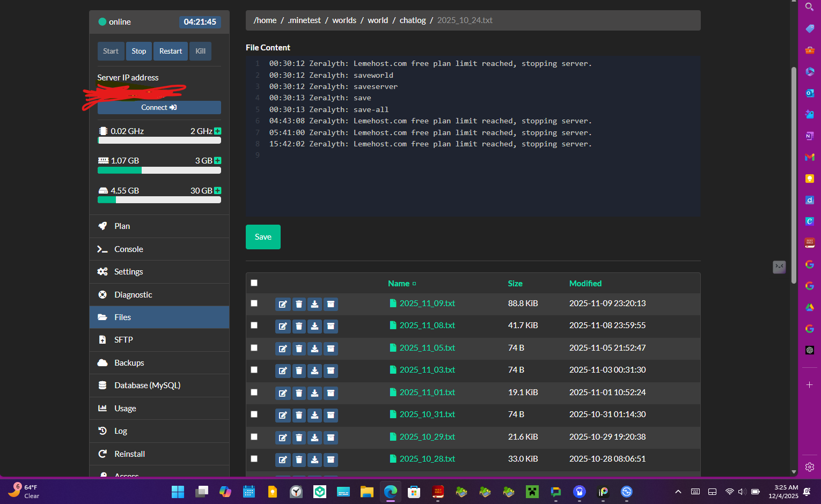Sort the file list by Name column
Screen dimensions: 821x504
399,284
